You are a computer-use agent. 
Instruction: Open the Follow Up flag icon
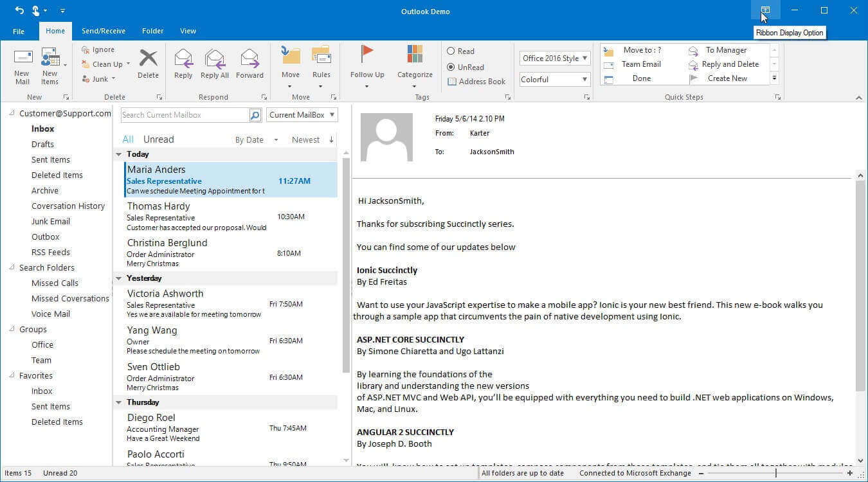[x=367, y=55]
